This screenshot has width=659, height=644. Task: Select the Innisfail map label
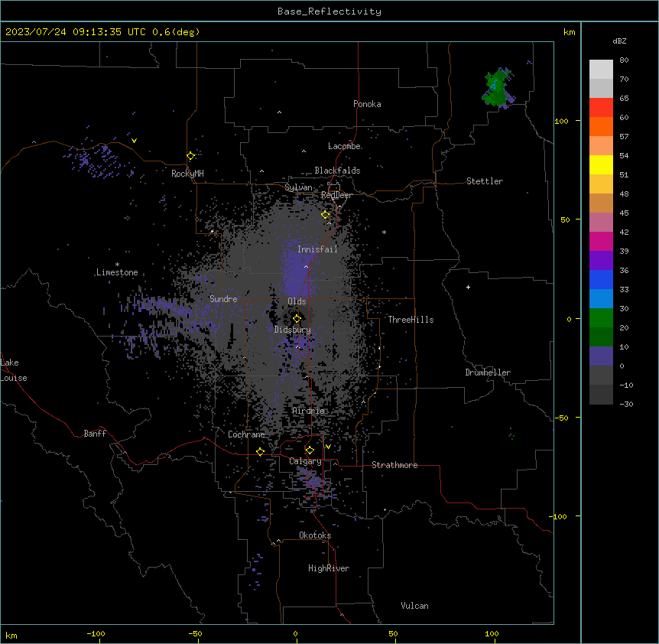[318, 249]
